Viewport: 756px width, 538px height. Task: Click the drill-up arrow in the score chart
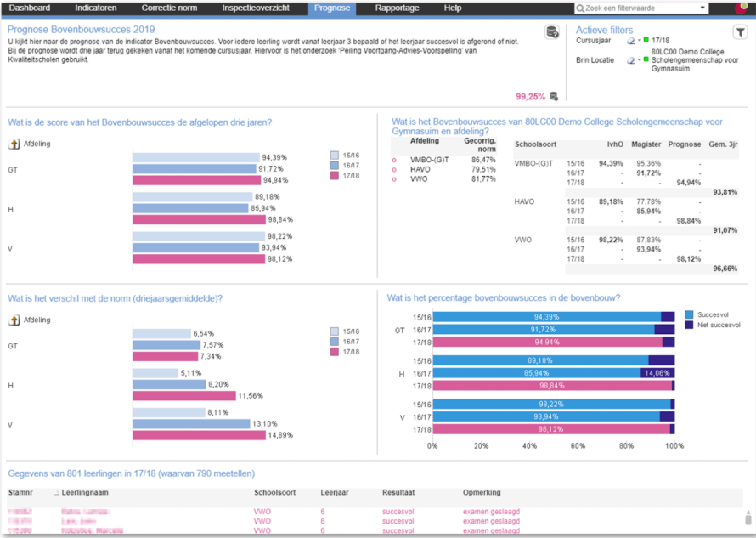(x=14, y=144)
